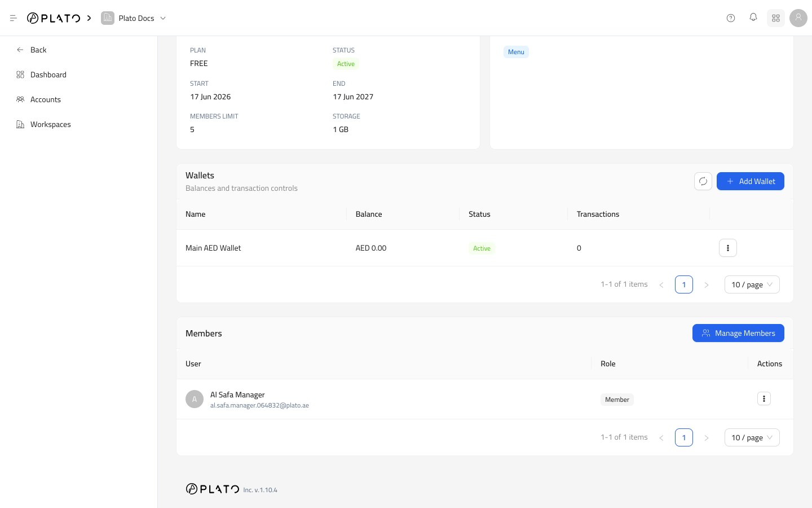The height and width of the screenshot is (508, 812).
Task: Open the apps grid icon
Action: (x=776, y=18)
